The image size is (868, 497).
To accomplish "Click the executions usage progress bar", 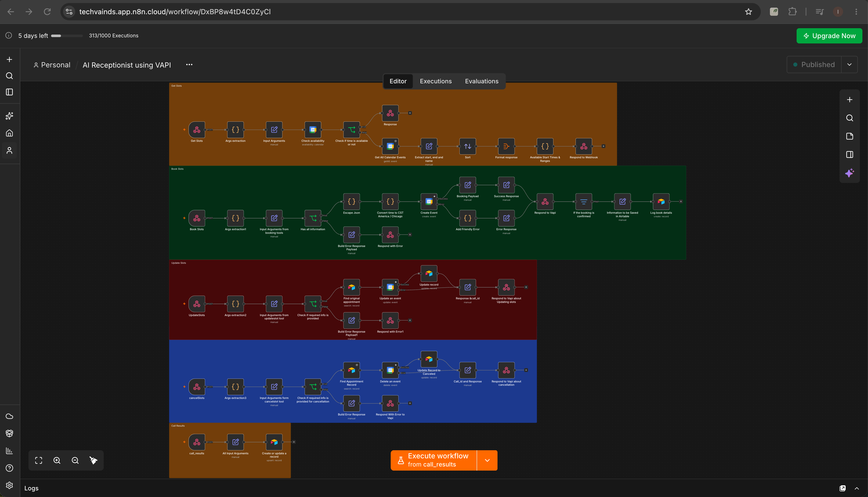I will pos(67,36).
